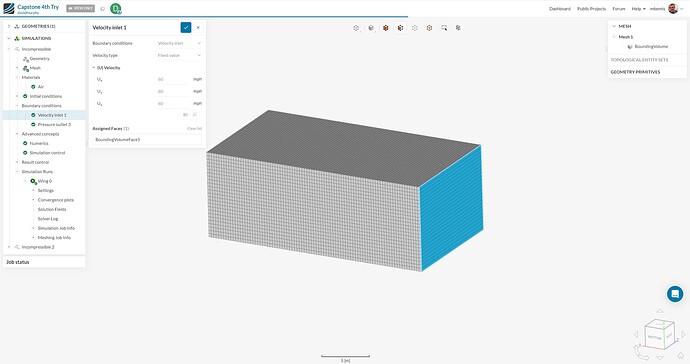Click the formula icon below velocity inputs
The height and width of the screenshot is (364, 690).
click(x=195, y=114)
